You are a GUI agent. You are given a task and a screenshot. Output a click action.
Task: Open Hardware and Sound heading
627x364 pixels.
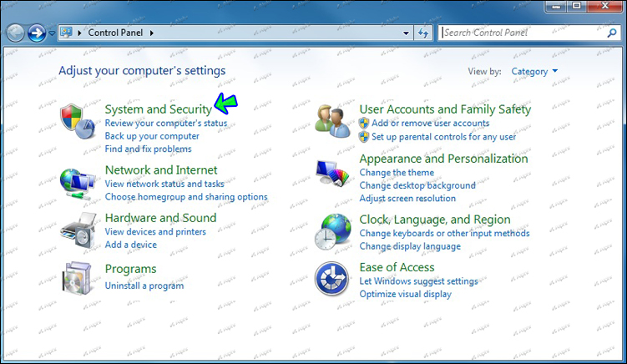pyautogui.click(x=160, y=218)
